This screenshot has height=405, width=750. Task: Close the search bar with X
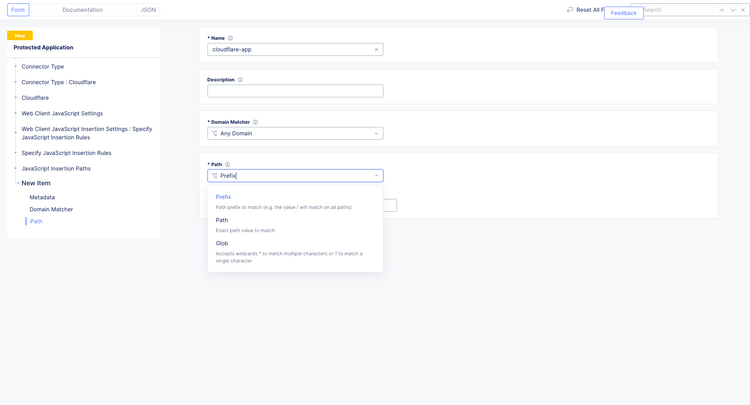pos(743,10)
